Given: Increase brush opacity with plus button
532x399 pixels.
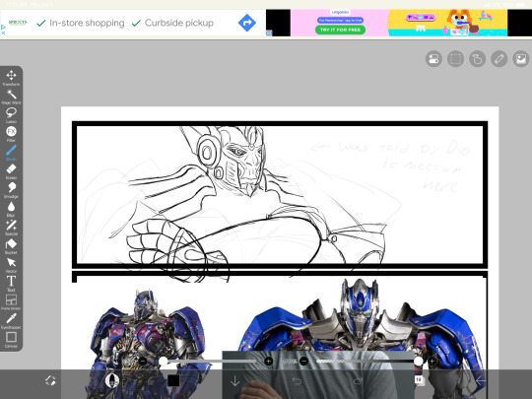Looking at the screenshot, I should (x=432, y=362).
